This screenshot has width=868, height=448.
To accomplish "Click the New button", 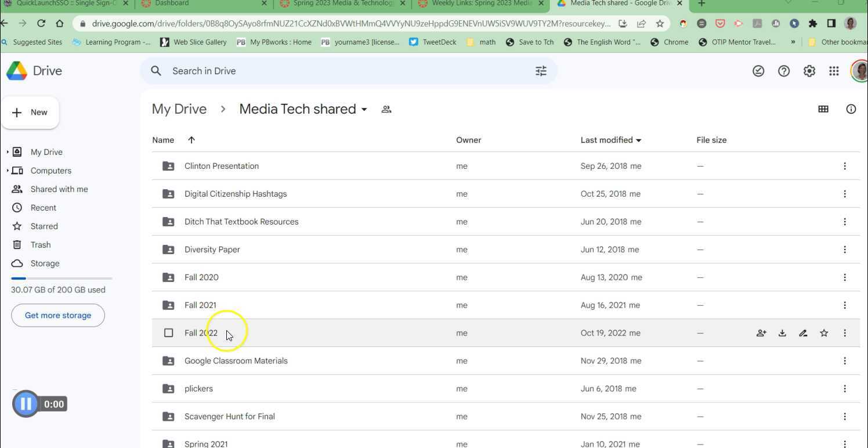I will (x=30, y=113).
